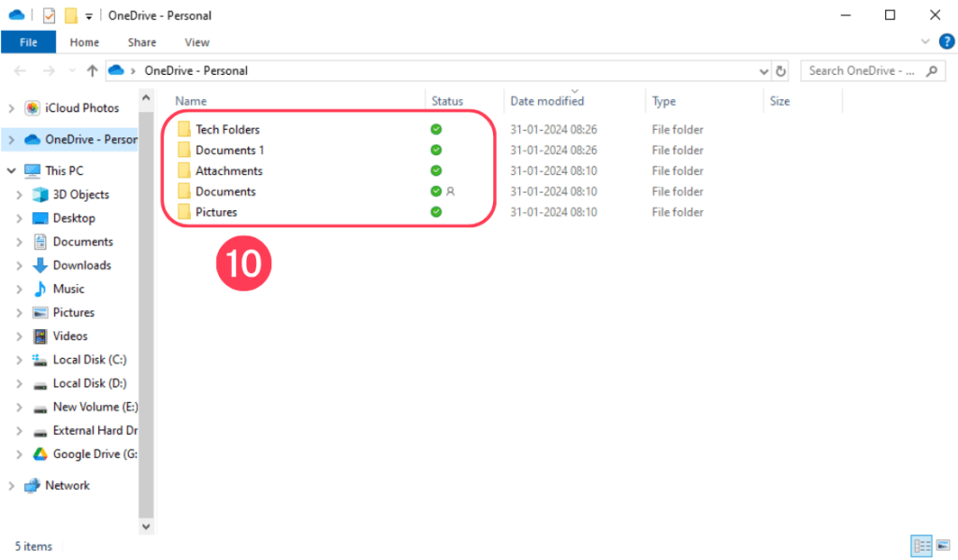
Task: Click the shared-person icon next to Documents folder
Action: click(450, 191)
